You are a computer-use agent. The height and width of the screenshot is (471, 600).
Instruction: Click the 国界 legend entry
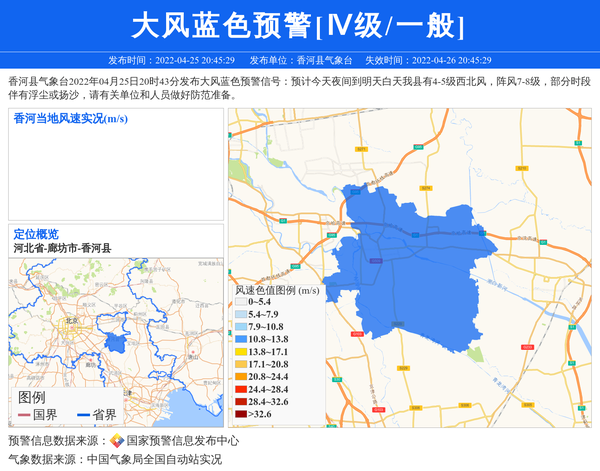tap(38, 415)
